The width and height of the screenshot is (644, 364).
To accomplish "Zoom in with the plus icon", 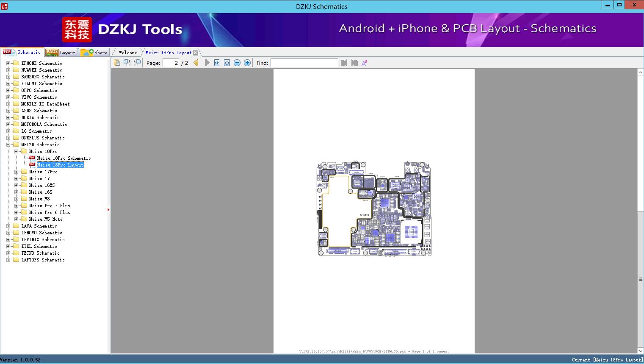I will [247, 63].
